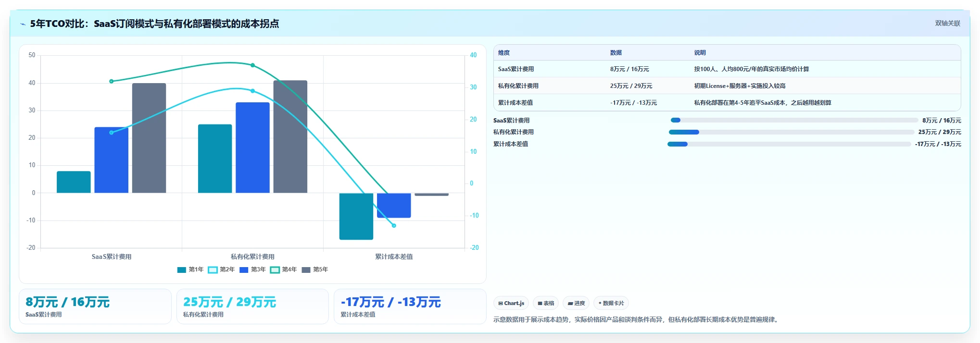Click the progress label -17万元 / -13万元 at right

[x=938, y=144]
